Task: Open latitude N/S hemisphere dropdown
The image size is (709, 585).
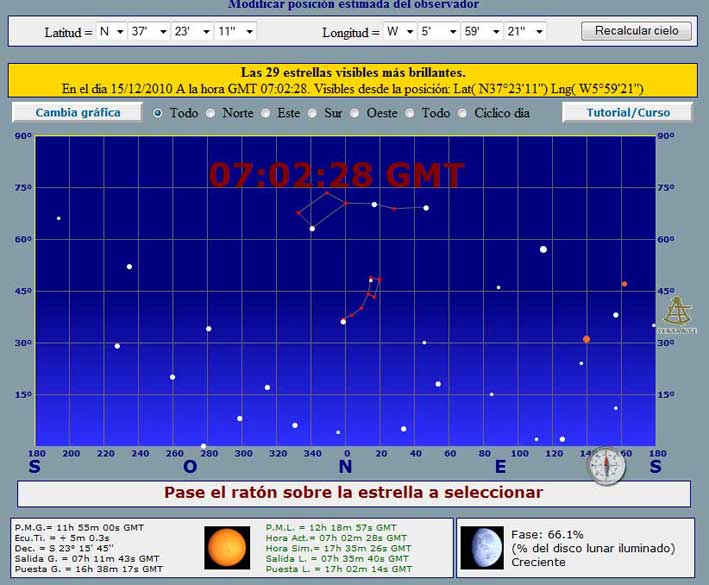Action: coord(111,31)
